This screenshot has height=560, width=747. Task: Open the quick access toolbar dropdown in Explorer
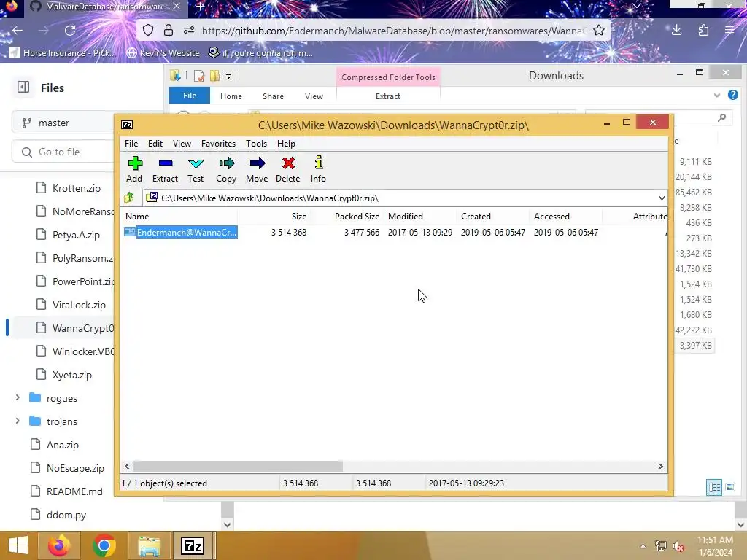click(228, 76)
